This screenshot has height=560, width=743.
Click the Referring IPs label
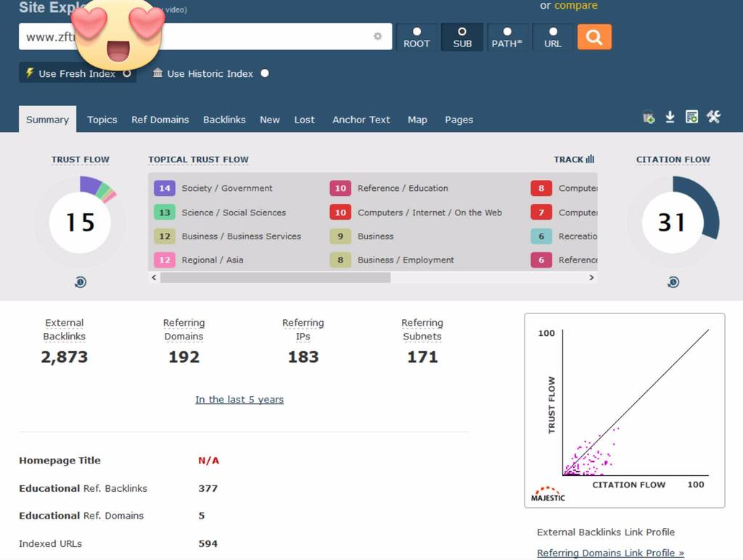303,329
